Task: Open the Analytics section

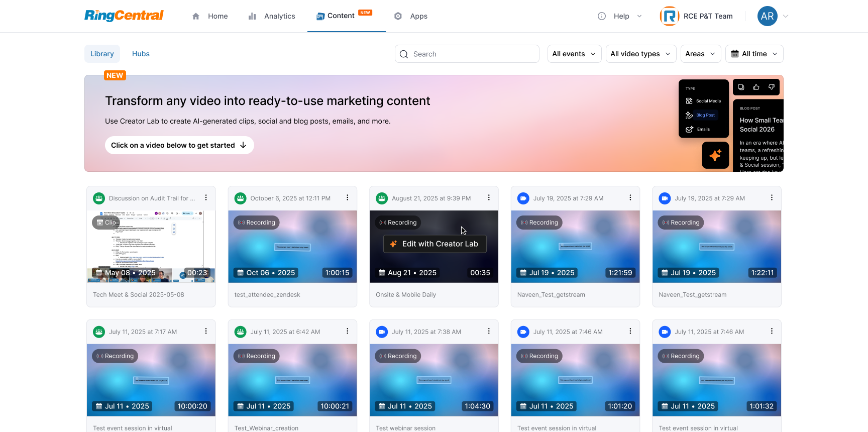Action: tap(272, 16)
